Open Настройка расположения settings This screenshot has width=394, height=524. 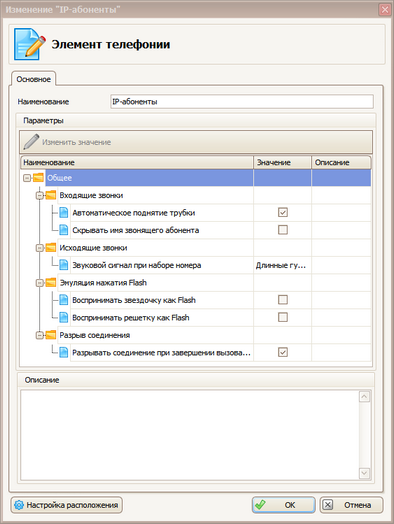[x=67, y=505]
